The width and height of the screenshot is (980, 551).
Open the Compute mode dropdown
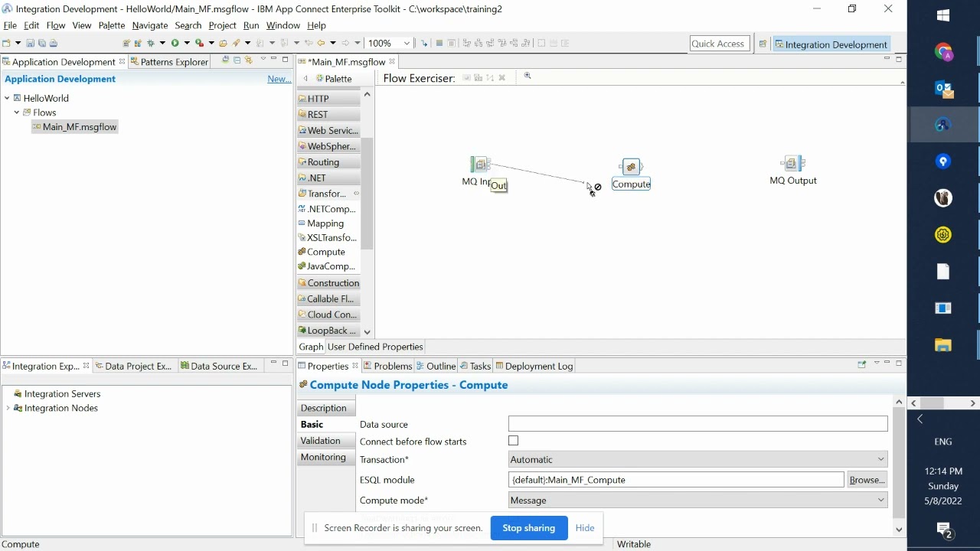pos(698,500)
